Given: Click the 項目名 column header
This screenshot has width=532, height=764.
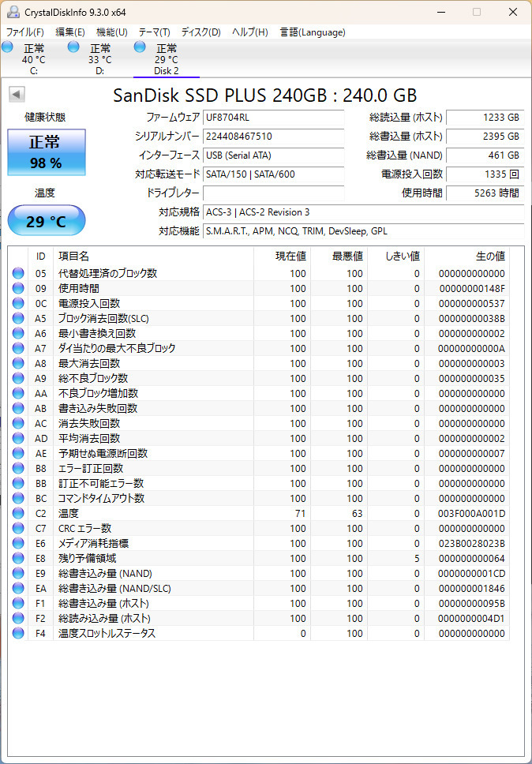Looking at the screenshot, I should [153, 257].
